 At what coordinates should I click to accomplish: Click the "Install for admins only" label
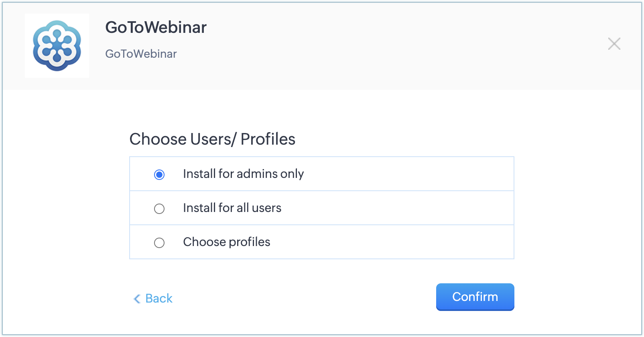pos(243,174)
